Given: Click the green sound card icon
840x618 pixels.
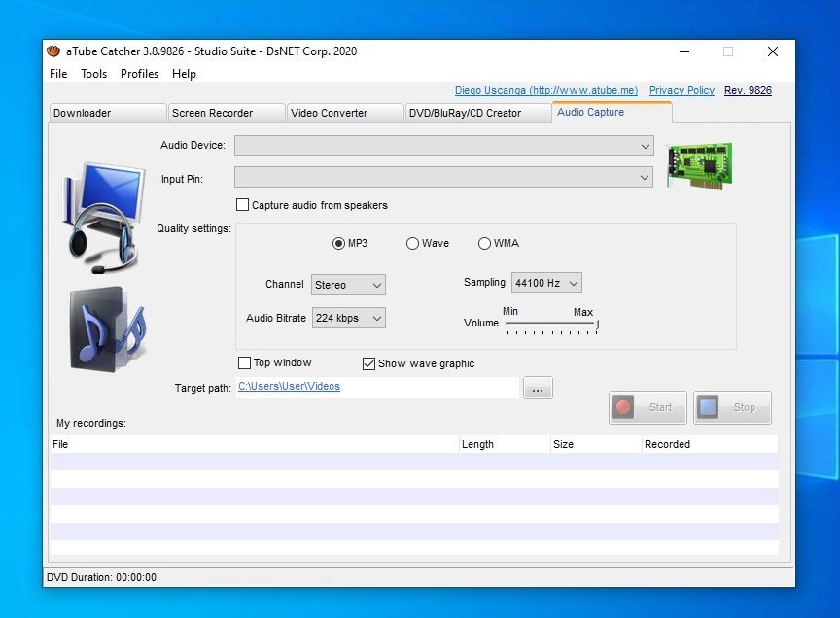Looking at the screenshot, I should pyautogui.click(x=699, y=165).
